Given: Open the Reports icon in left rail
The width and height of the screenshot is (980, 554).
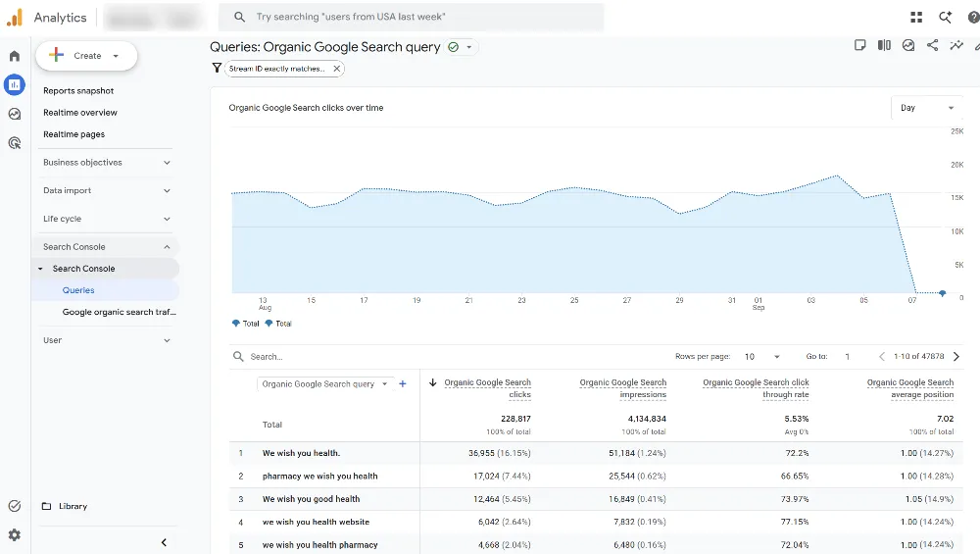Looking at the screenshot, I should (x=15, y=84).
